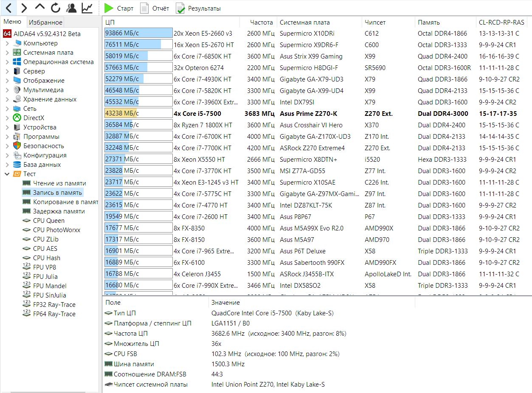Expand the Отображение tree node
This screenshot has height=393, width=532.
click(x=7, y=81)
